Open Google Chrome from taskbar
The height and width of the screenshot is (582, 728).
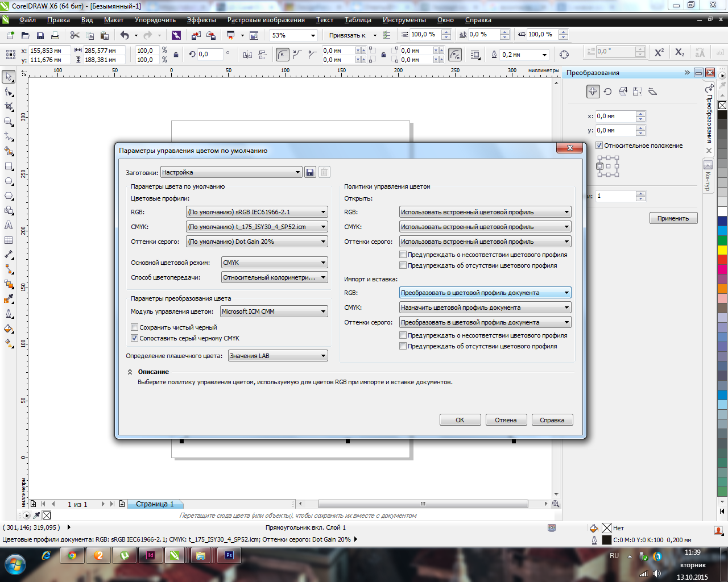(72, 555)
